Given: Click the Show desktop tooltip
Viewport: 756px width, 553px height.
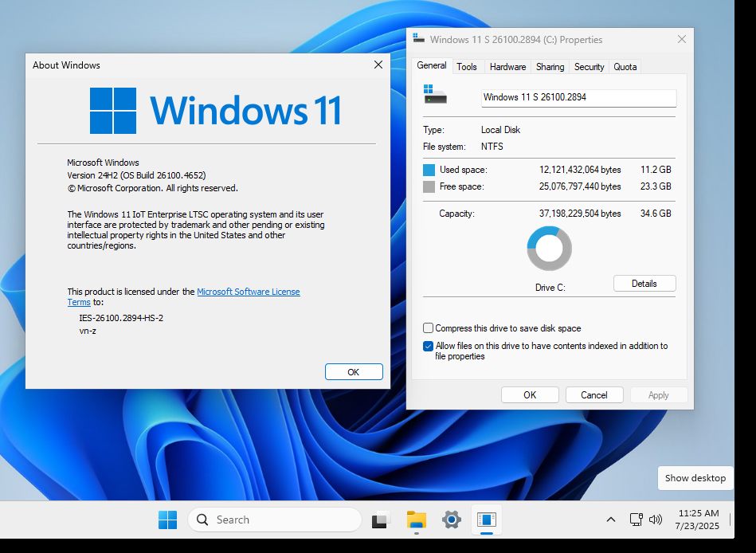Looking at the screenshot, I should [x=695, y=478].
